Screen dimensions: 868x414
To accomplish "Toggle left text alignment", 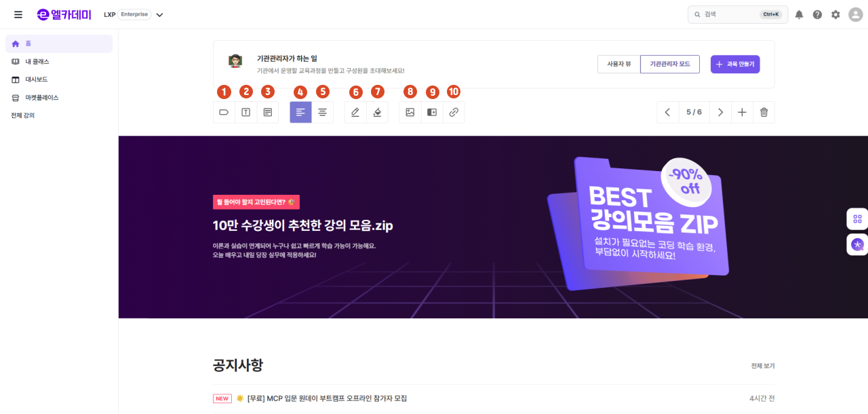I will [300, 112].
